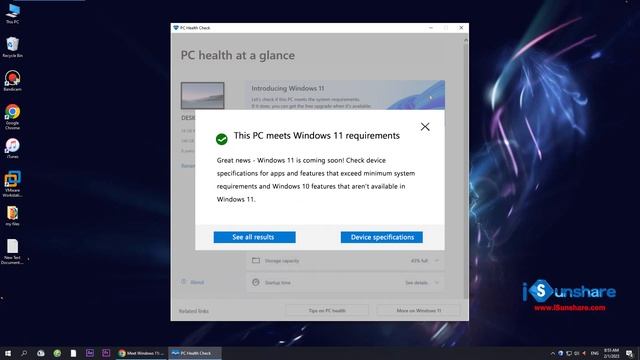This screenshot has width=640, height=360.
Task: Click the See all results button
Action: tap(254, 237)
